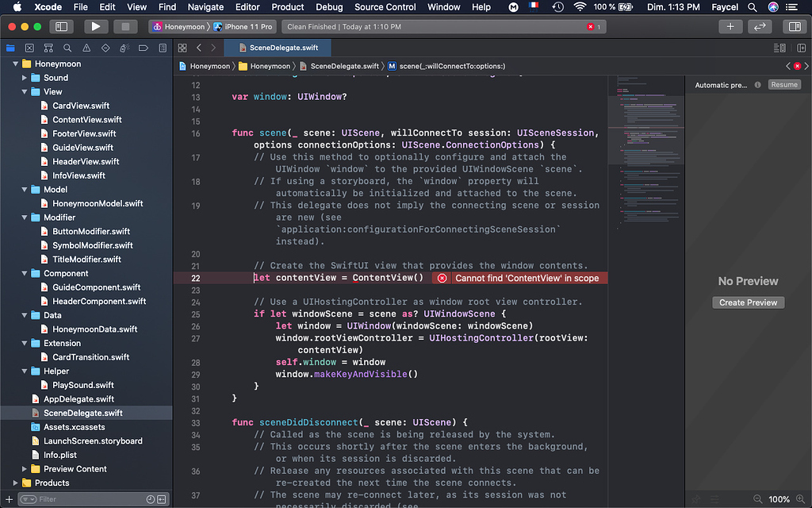Open the Product menu

[x=288, y=7]
